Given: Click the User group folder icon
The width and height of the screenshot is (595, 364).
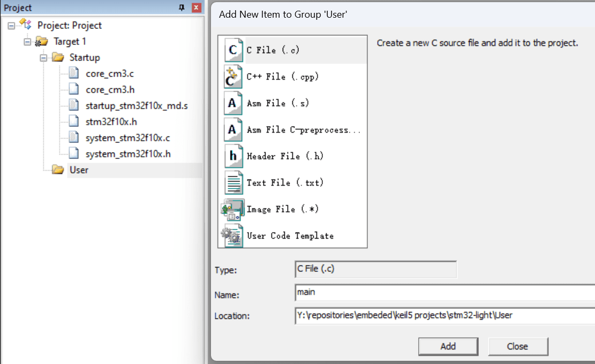Looking at the screenshot, I should coord(58,170).
